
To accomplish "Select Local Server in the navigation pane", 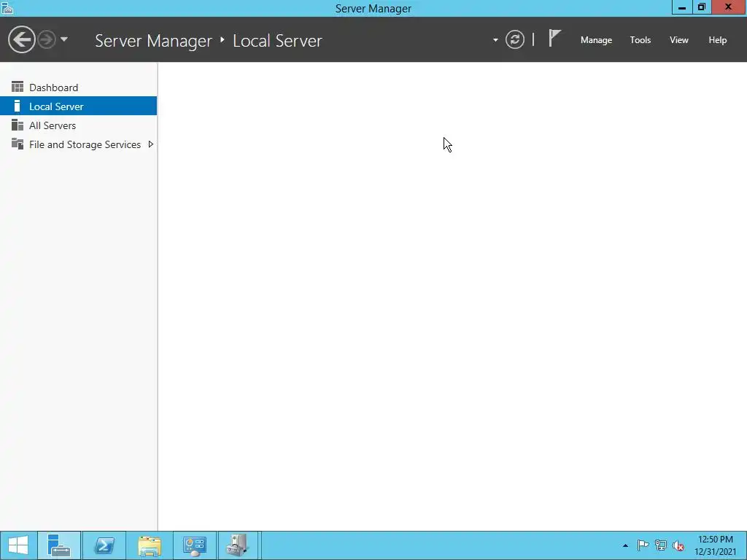I will [x=78, y=106].
